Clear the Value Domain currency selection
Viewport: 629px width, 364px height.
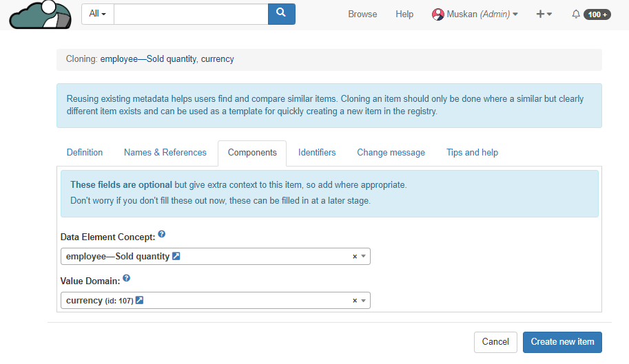pos(355,301)
